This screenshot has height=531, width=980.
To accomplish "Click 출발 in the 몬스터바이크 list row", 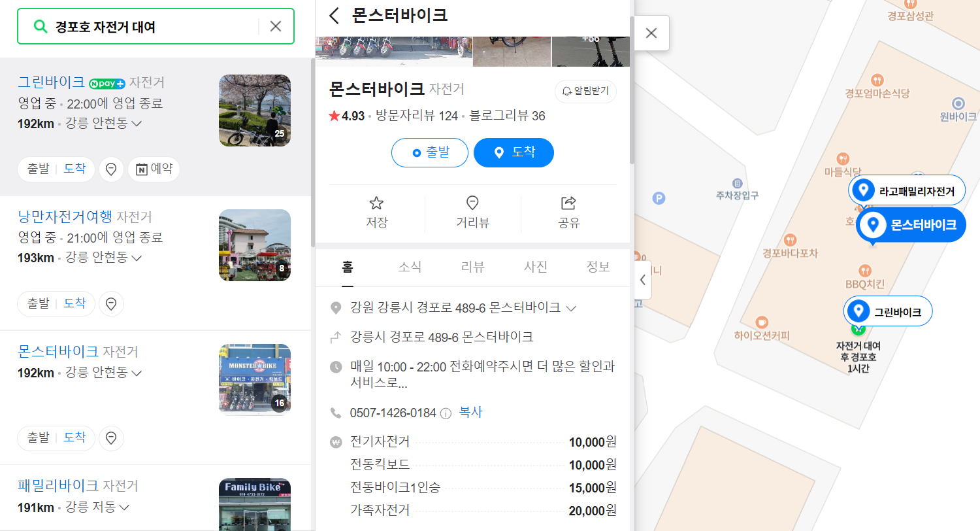I will click(x=38, y=437).
